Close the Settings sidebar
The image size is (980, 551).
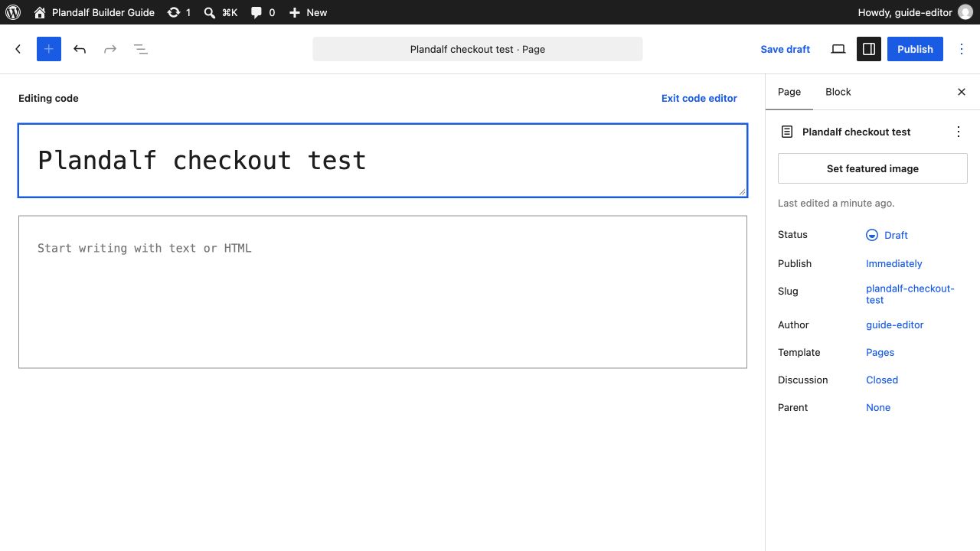click(962, 92)
